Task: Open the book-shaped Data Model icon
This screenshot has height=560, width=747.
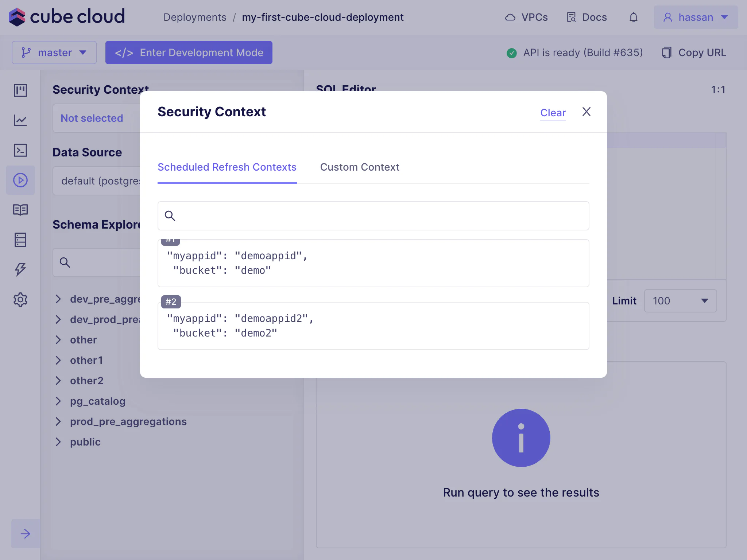Action: pos(20,210)
